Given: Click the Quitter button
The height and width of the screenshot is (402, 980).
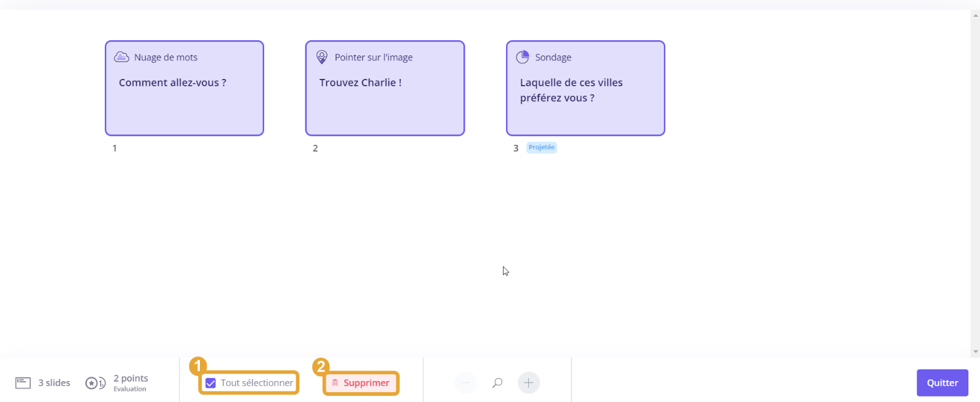Looking at the screenshot, I should click(942, 383).
